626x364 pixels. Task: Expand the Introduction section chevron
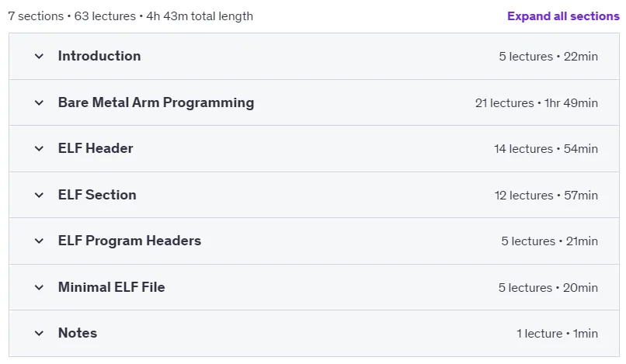(39, 57)
